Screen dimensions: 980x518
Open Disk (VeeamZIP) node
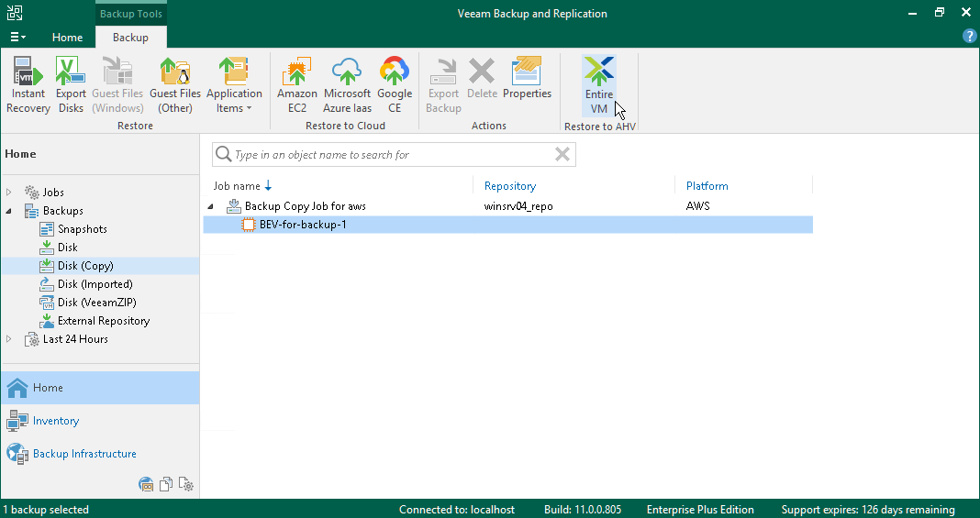coord(97,302)
